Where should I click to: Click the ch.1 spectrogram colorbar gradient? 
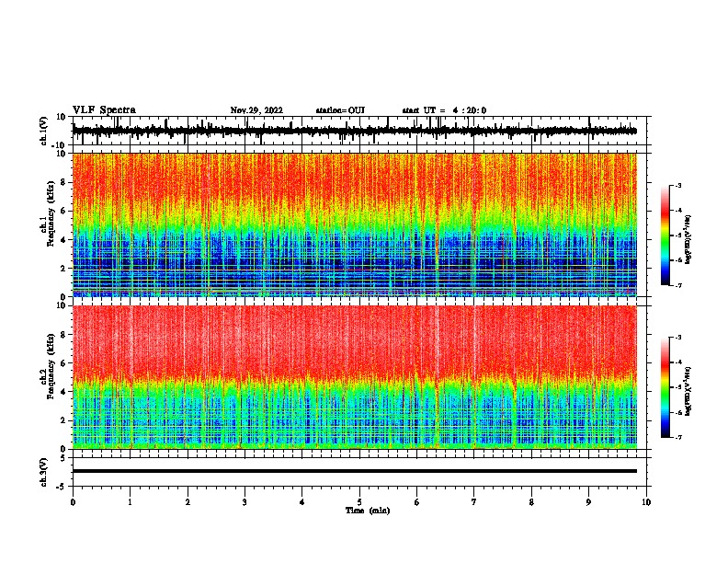click(x=665, y=236)
